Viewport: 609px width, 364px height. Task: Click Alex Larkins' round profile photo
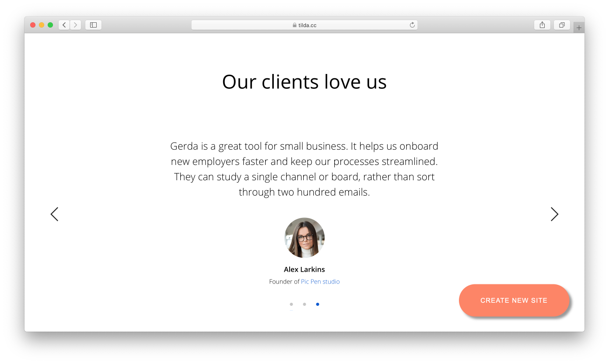click(304, 238)
